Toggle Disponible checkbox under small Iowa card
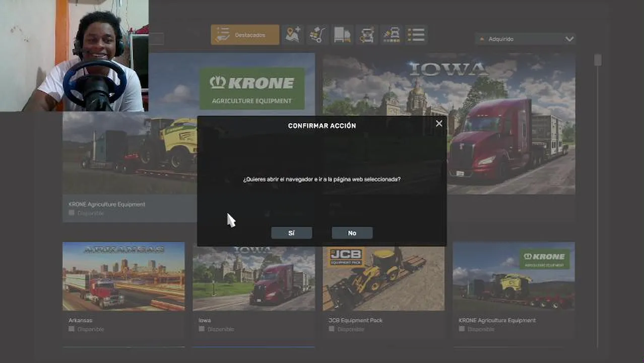The image size is (644, 363). point(202,329)
